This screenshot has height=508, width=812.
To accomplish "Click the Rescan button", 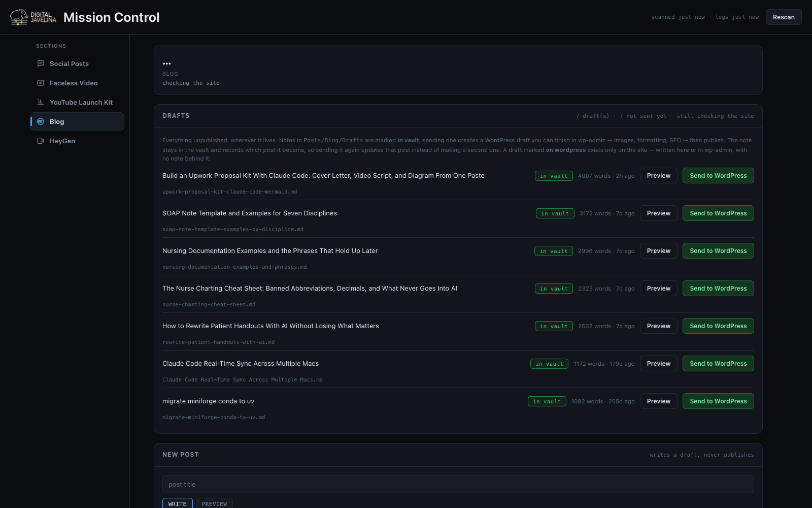I will click(x=784, y=17).
